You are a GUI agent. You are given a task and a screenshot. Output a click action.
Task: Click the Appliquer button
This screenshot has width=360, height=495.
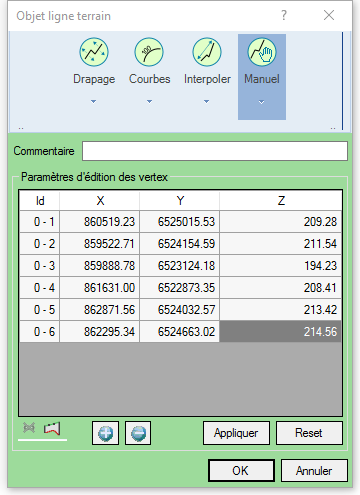point(236,433)
